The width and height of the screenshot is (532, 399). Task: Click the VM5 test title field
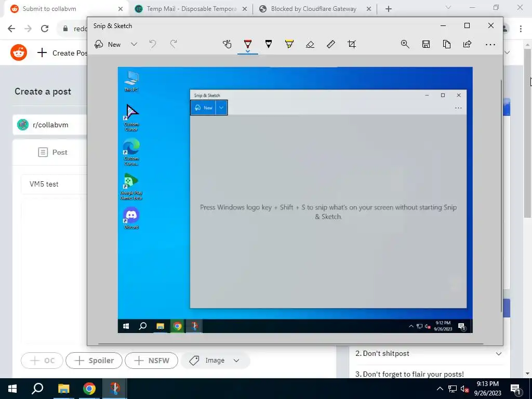pos(54,184)
